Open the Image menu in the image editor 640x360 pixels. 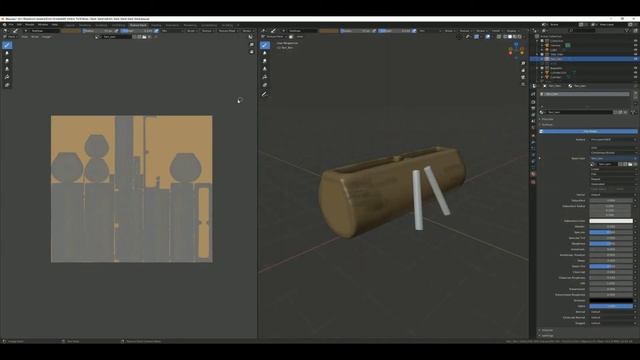tap(47, 37)
